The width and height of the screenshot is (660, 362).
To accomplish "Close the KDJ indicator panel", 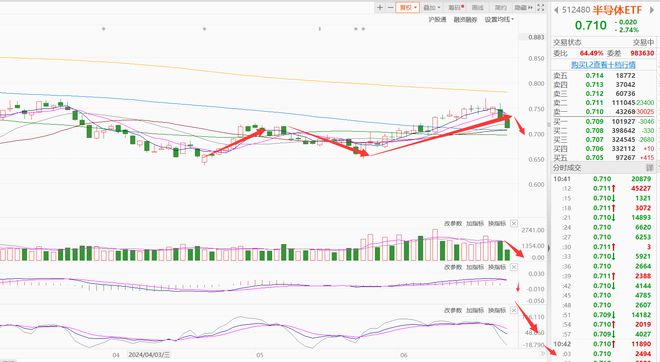I will coord(514,310).
